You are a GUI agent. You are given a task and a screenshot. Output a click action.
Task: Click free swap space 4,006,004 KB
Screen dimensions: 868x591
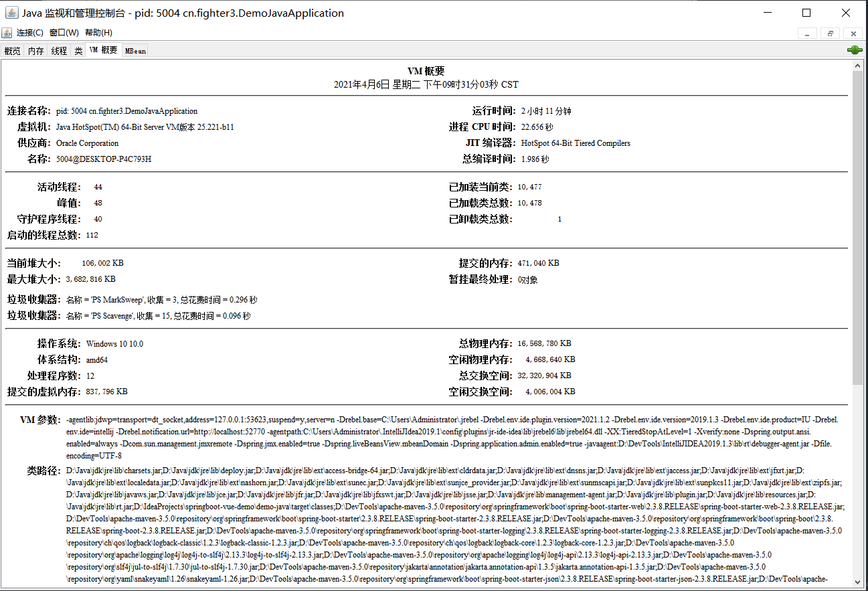(x=550, y=392)
